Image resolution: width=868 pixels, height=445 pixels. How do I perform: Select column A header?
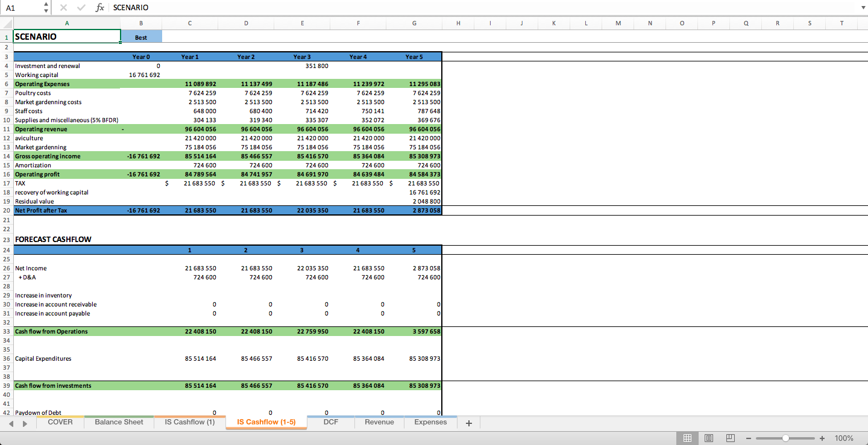tap(66, 23)
